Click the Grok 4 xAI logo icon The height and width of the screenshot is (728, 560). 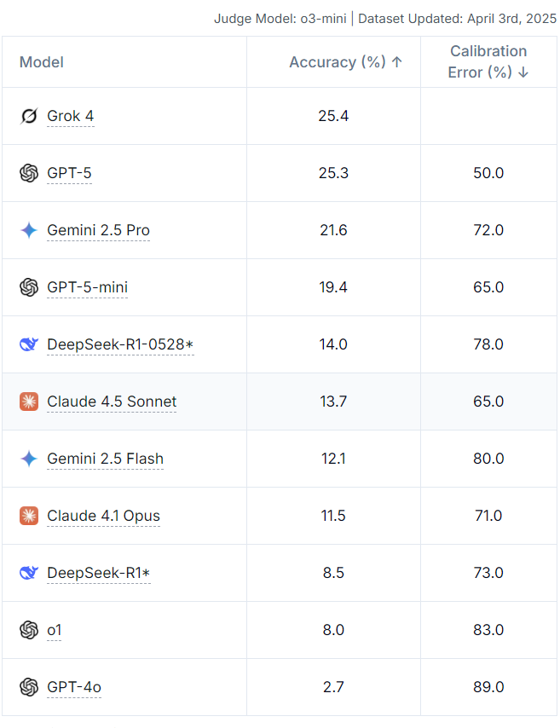(29, 116)
